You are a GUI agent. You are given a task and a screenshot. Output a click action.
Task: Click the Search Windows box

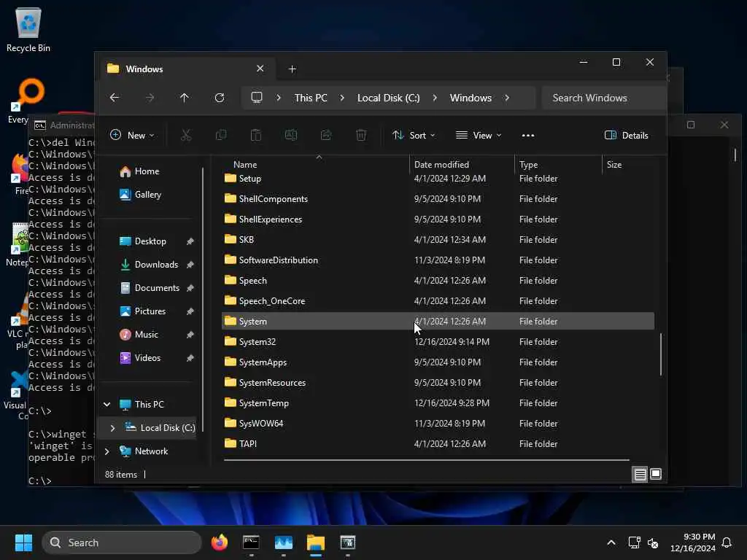click(x=603, y=98)
